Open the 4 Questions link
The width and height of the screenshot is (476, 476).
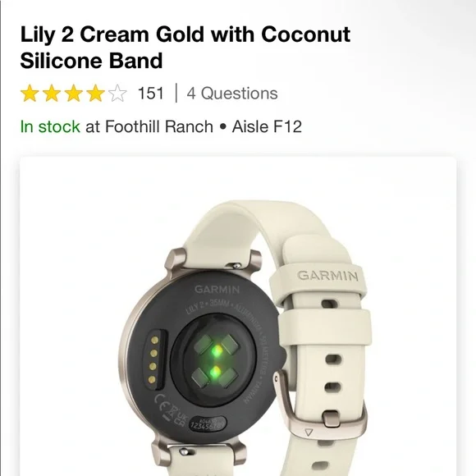coord(232,94)
